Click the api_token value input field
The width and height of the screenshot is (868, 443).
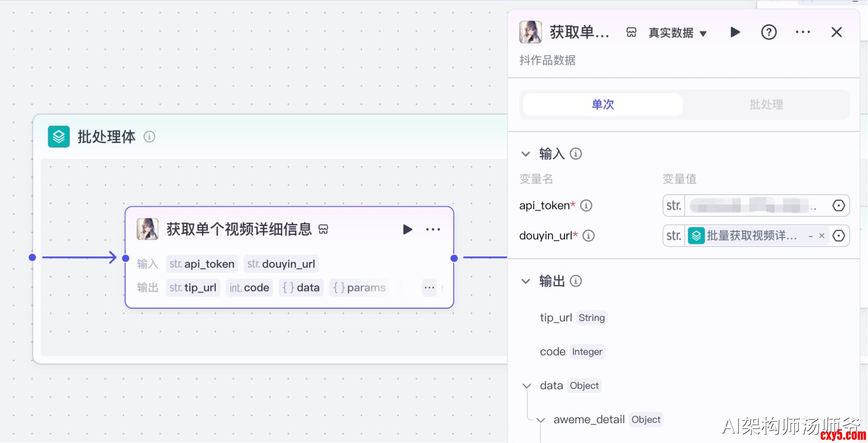click(x=751, y=206)
